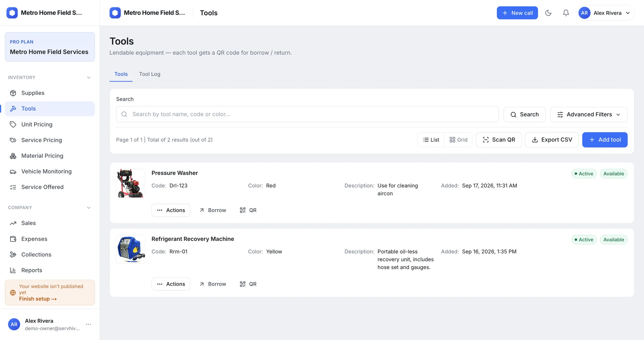Open the Metro Home Field logo in sidebar header
Image resolution: width=644 pixels, height=340 pixels.
point(12,13)
